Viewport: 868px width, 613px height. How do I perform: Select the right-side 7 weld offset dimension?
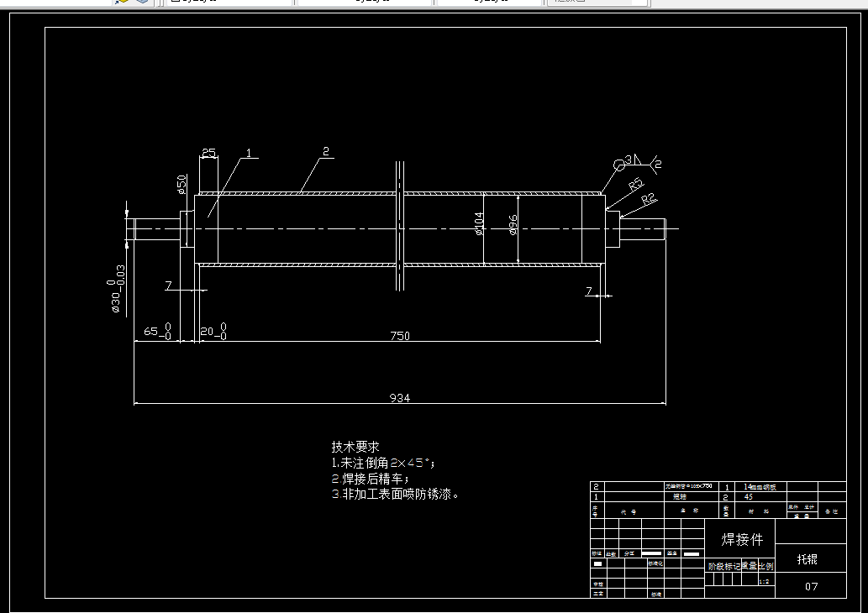click(589, 291)
